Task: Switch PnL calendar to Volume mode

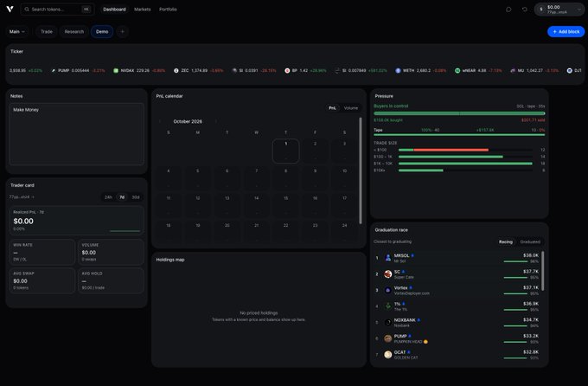Action: pos(350,108)
